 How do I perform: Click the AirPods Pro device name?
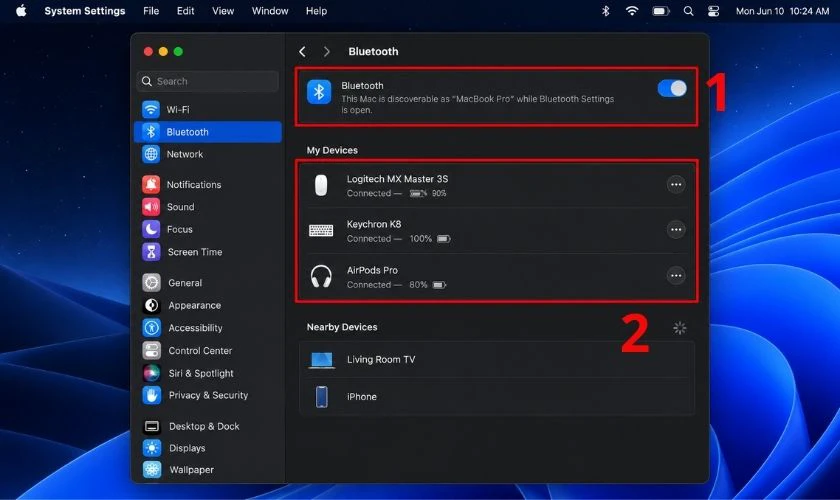pos(372,270)
